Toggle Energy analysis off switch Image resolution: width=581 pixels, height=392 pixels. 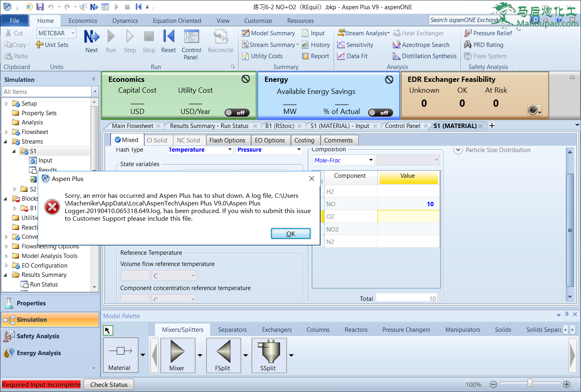point(380,113)
